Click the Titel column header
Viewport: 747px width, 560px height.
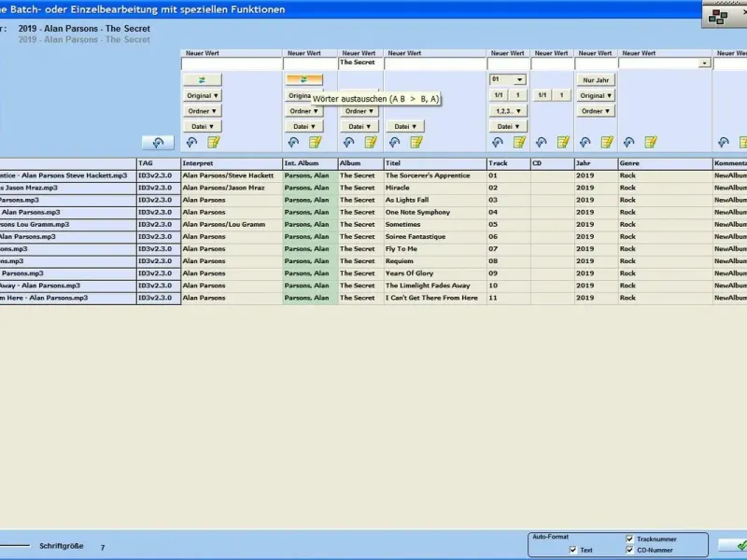click(435, 163)
